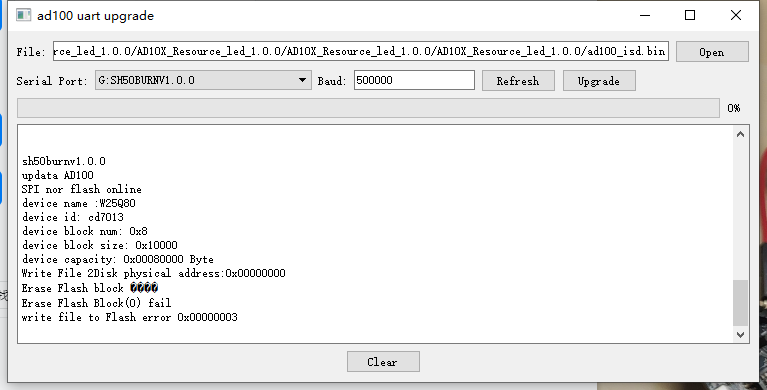Screen dimensions: 767x390
Task: Minimize the ad100 uart upgrade window
Action: pyautogui.click(x=645, y=15)
